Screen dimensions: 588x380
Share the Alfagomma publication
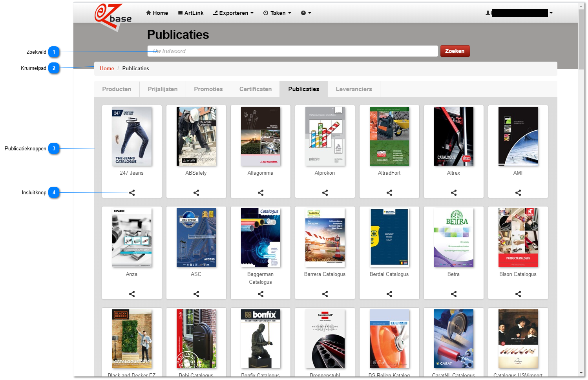(x=261, y=193)
